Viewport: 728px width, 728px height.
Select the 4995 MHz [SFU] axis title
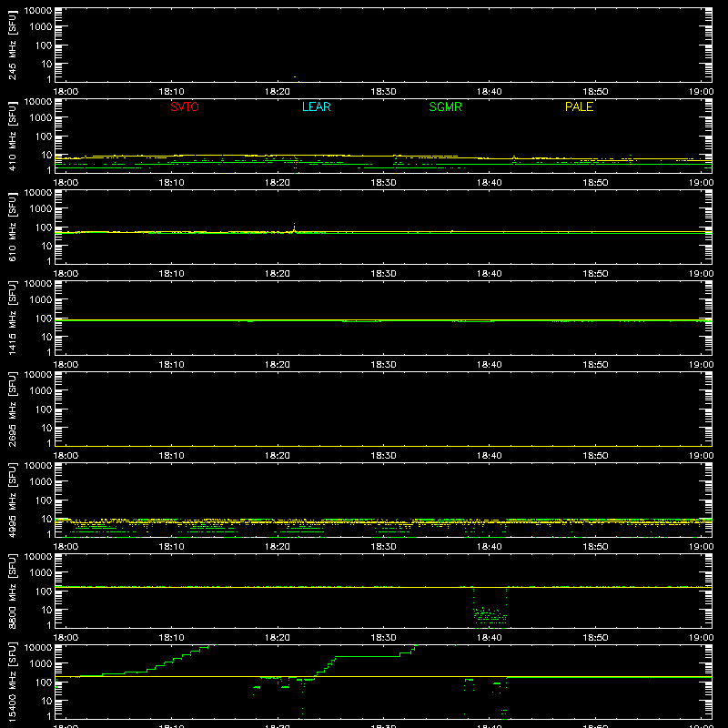[x=12, y=500]
